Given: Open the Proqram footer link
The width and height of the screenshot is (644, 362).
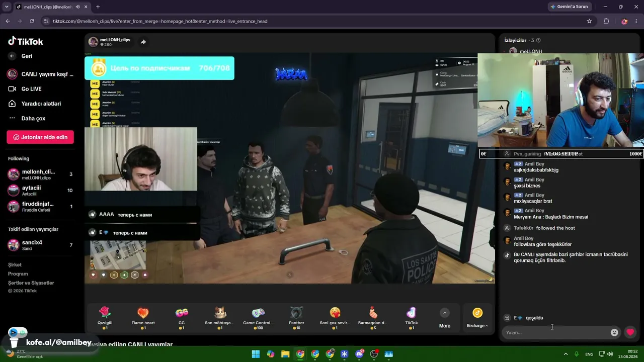Looking at the screenshot, I should [x=18, y=274].
